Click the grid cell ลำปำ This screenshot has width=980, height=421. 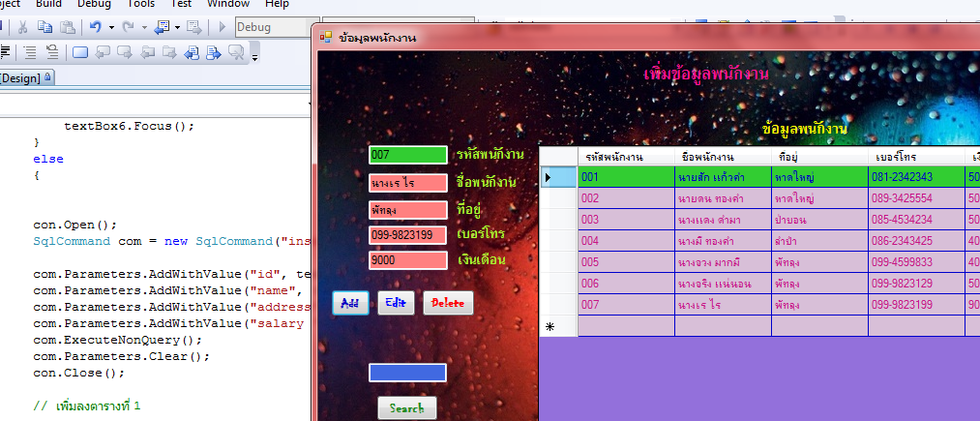point(820,241)
